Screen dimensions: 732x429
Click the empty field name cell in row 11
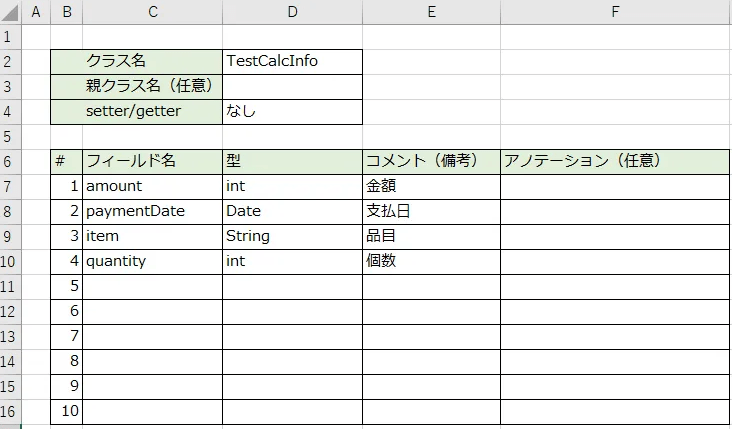[x=153, y=287]
